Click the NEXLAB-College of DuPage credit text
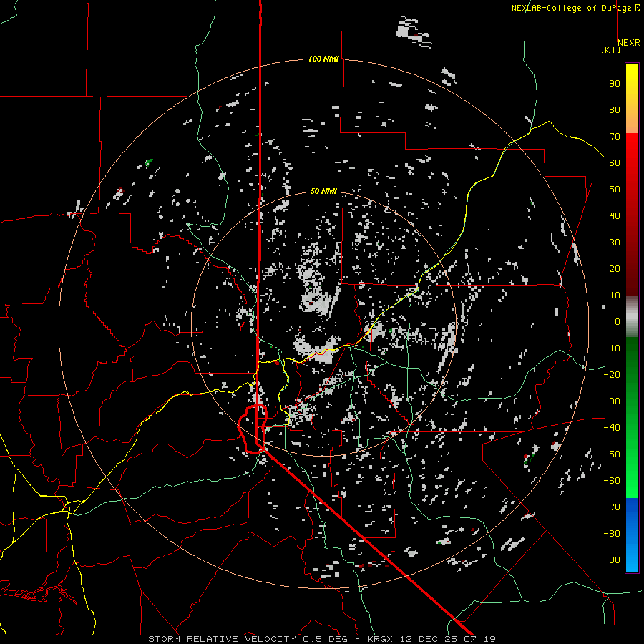Viewport: 644px width, 644px height. click(x=575, y=8)
